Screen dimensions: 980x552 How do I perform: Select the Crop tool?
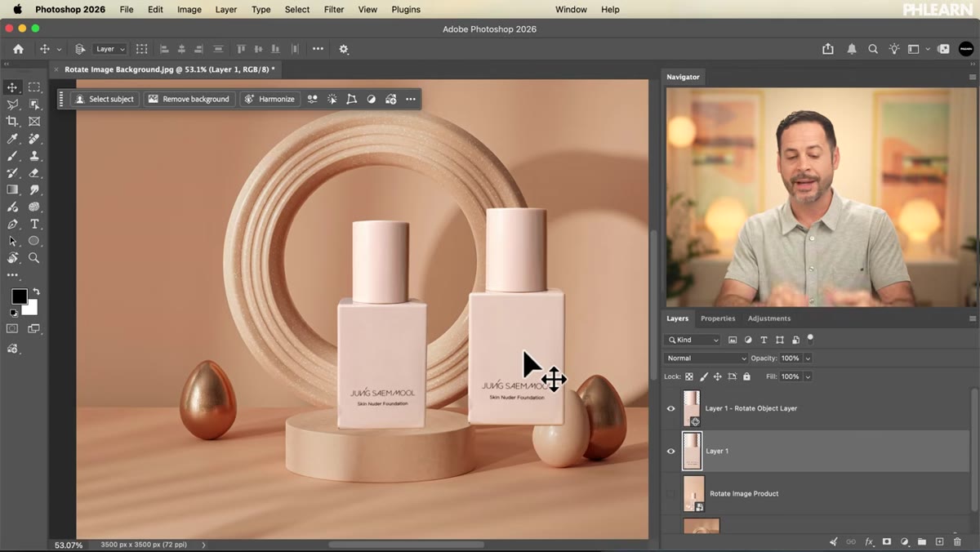12,122
